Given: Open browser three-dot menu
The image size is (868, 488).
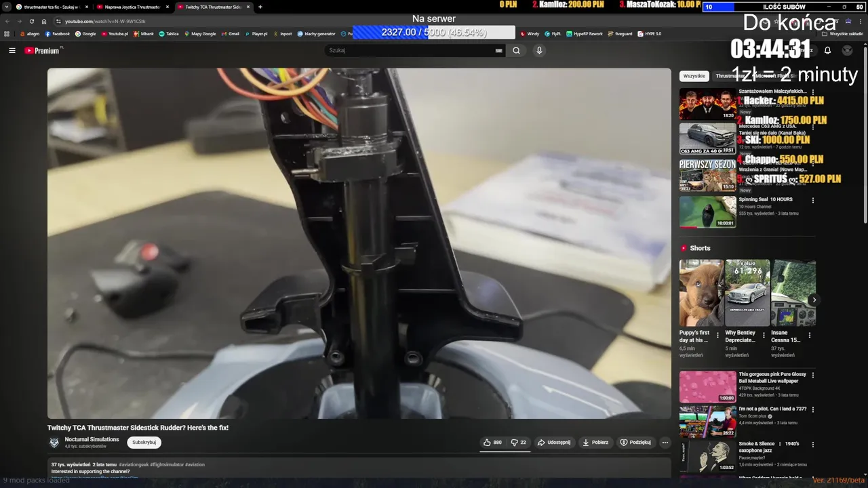Looking at the screenshot, I should [x=860, y=21].
